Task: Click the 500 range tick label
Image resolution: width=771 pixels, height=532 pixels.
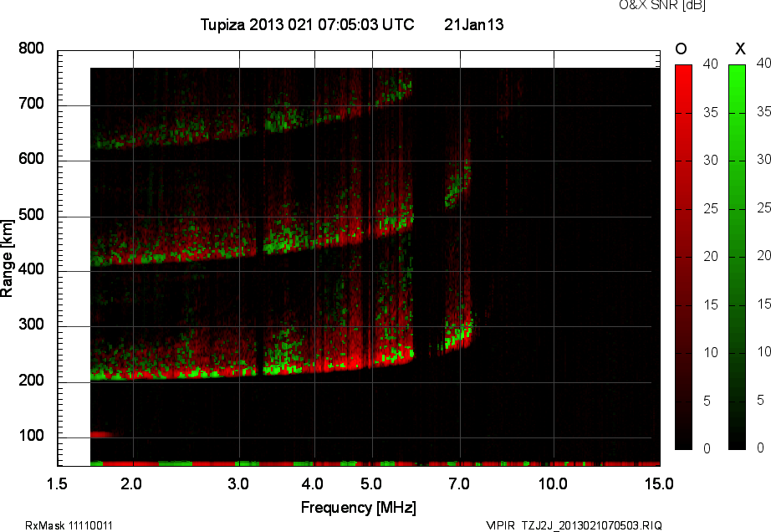Action: [x=31, y=215]
